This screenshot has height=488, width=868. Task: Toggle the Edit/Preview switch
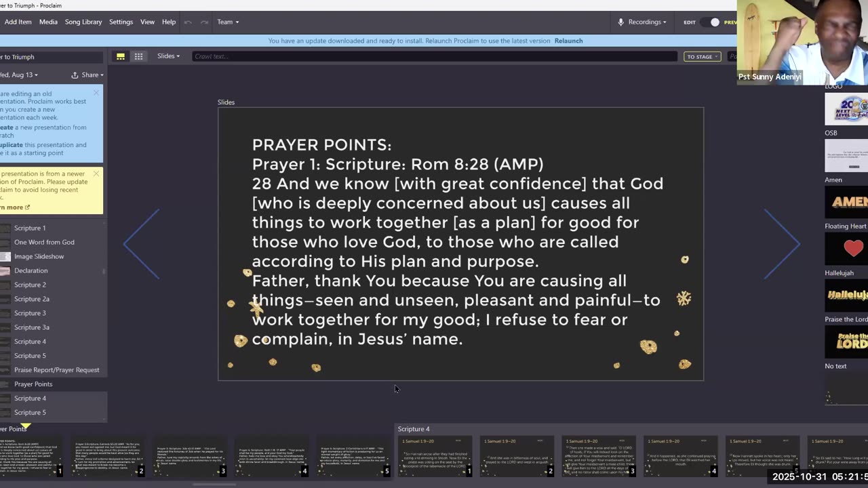coord(711,22)
